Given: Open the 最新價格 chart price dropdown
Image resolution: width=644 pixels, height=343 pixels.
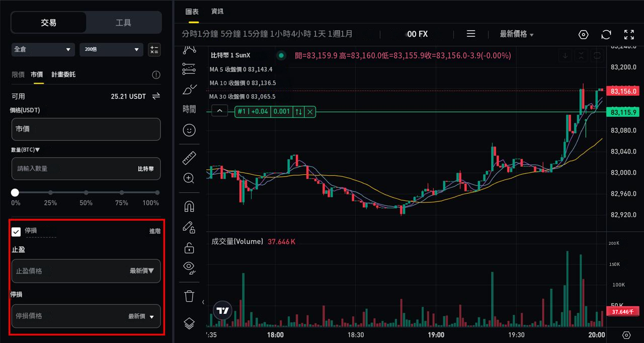Looking at the screenshot, I should point(517,34).
